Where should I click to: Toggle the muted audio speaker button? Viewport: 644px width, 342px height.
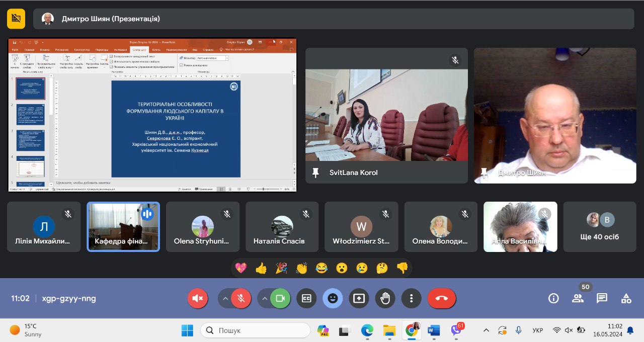pyautogui.click(x=198, y=298)
